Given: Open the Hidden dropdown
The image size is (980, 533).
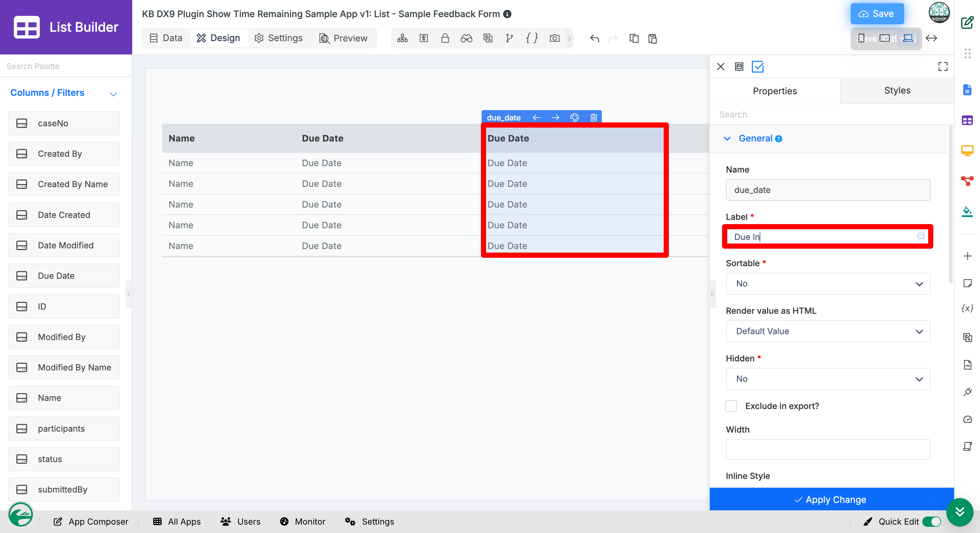Looking at the screenshot, I should tap(828, 379).
